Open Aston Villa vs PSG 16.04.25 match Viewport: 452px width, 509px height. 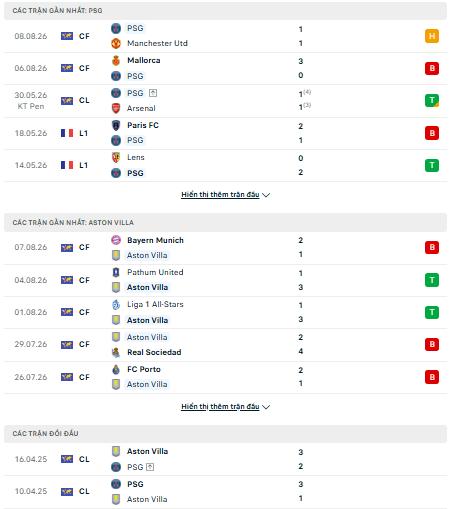225,459
